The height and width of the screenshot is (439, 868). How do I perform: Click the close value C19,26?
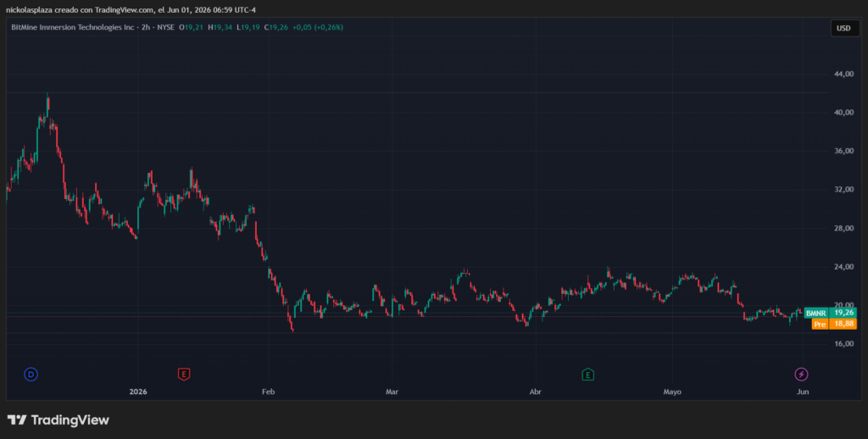276,27
